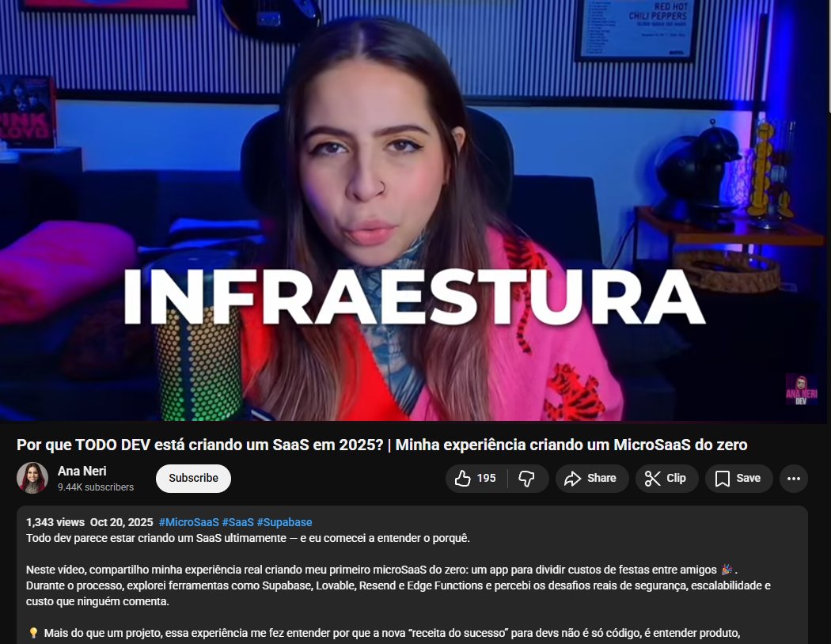Viewport: 831px width, 644px height.
Task: Create a Clip of the video
Action: pos(666,478)
